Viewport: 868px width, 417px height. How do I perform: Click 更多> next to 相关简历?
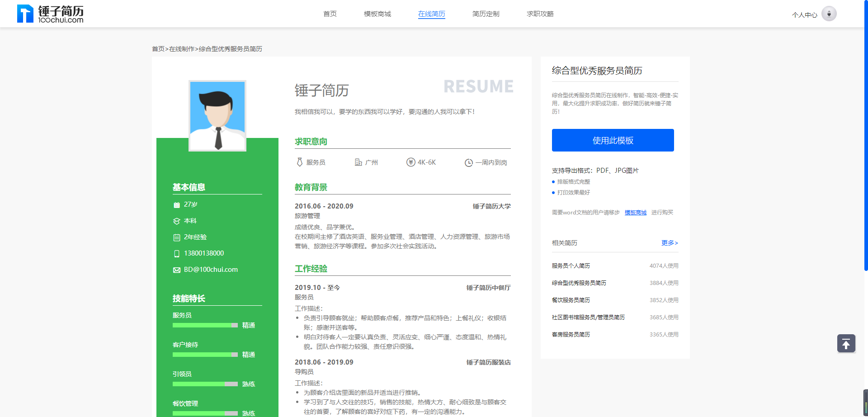670,243
